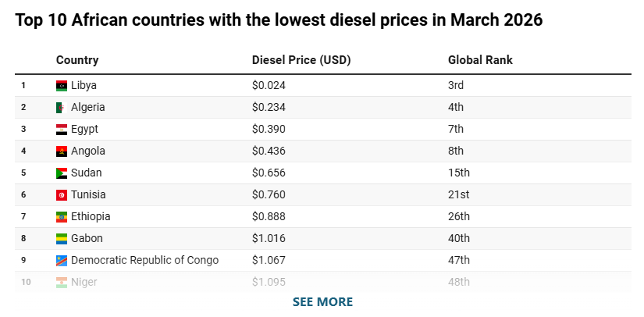This screenshot has height=317, width=644.
Task: Click the Gabon flag icon
Action: click(62, 238)
